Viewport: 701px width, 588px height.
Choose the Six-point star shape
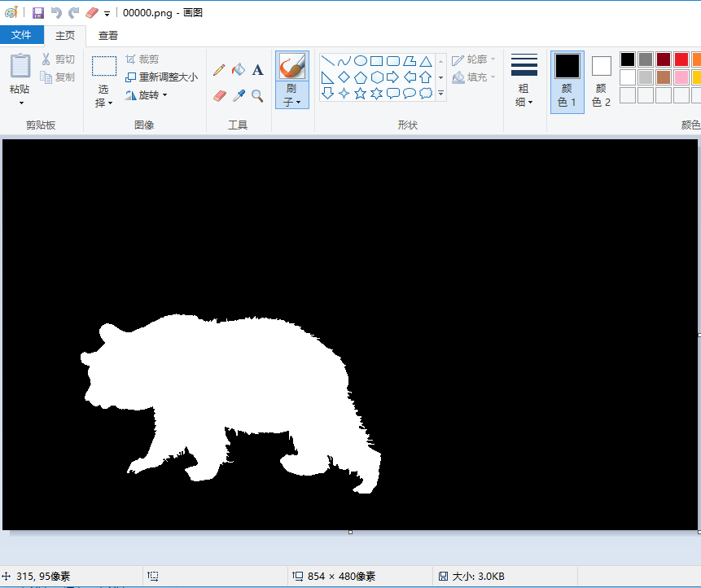[377, 94]
